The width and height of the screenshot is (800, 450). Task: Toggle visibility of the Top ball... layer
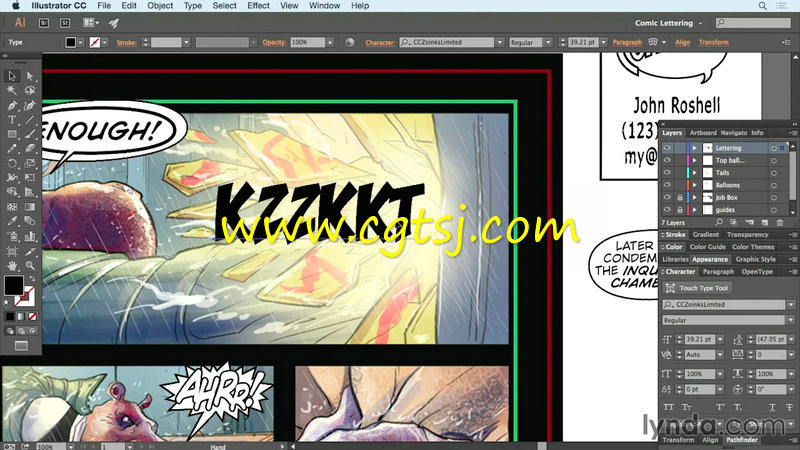click(667, 160)
